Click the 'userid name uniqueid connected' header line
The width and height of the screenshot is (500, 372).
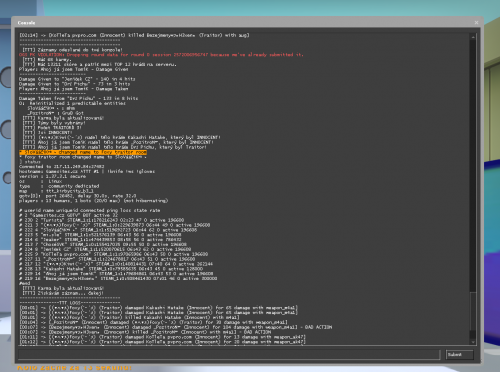coord(90,210)
